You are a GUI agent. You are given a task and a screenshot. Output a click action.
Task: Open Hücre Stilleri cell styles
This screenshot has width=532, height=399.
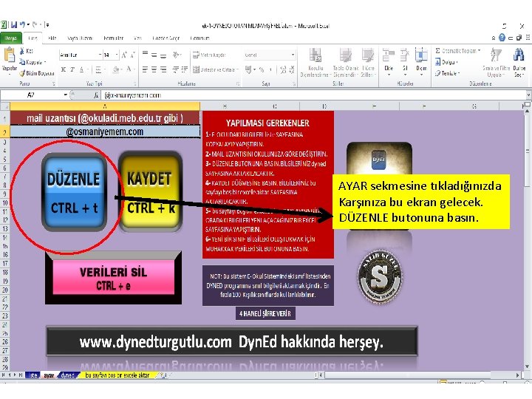click(x=368, y=62)
